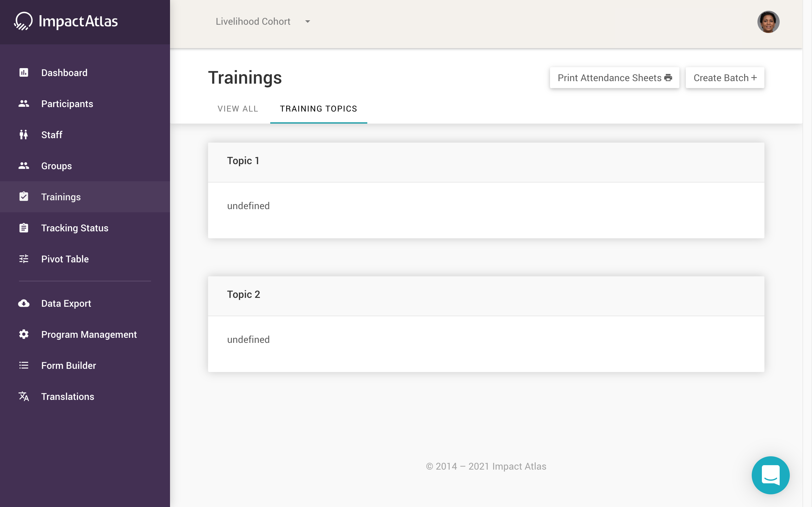The height and width of the screenshot is (507, 812).
Task: Click the Pivot Table sliders icon
Action: [23, 259]
